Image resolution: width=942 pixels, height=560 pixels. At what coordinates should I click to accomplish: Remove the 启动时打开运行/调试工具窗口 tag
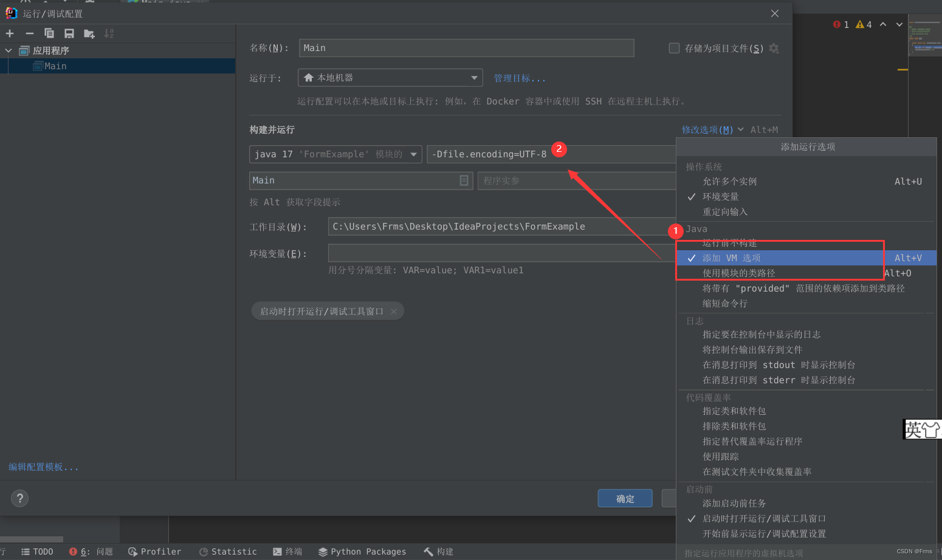[394, 312]
